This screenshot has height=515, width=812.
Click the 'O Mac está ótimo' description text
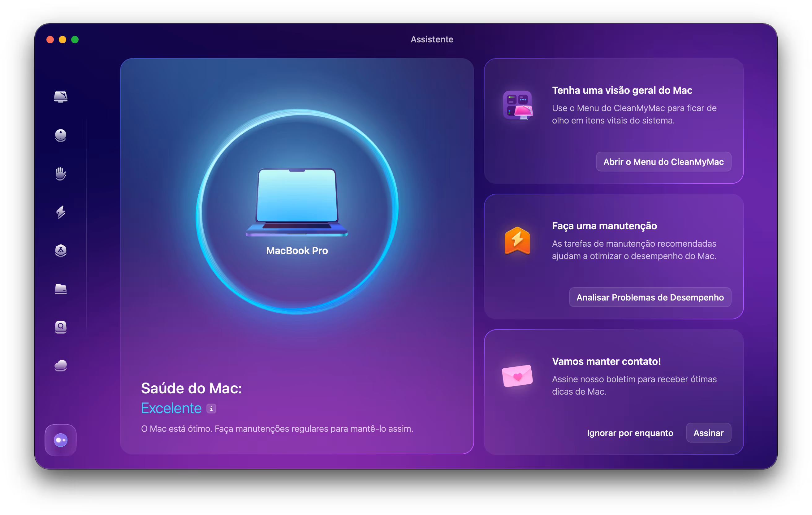(x=277, y=429)
